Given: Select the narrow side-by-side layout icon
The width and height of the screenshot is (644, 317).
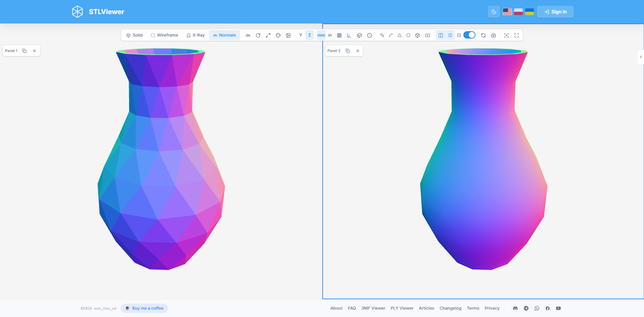Looking at the screenshot, I should pyautogui.click(x=450, y=35).
